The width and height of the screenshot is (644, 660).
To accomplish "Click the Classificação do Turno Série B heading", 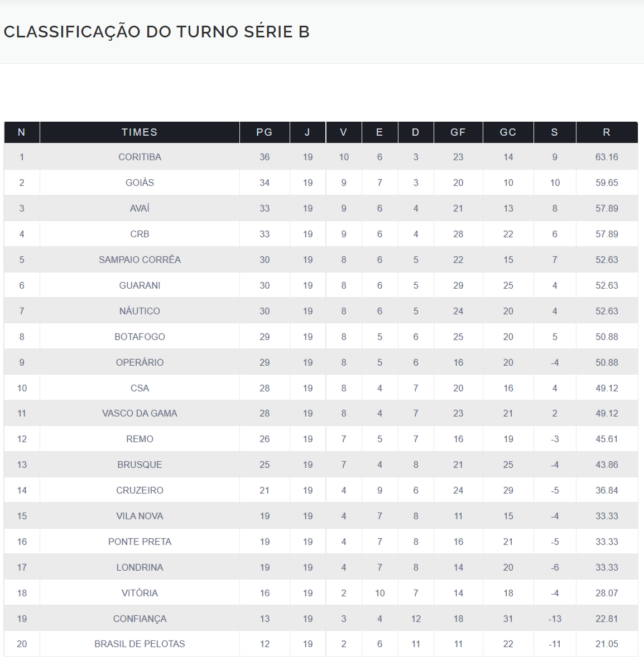I will pyautogui.click(x=157, y=32).
